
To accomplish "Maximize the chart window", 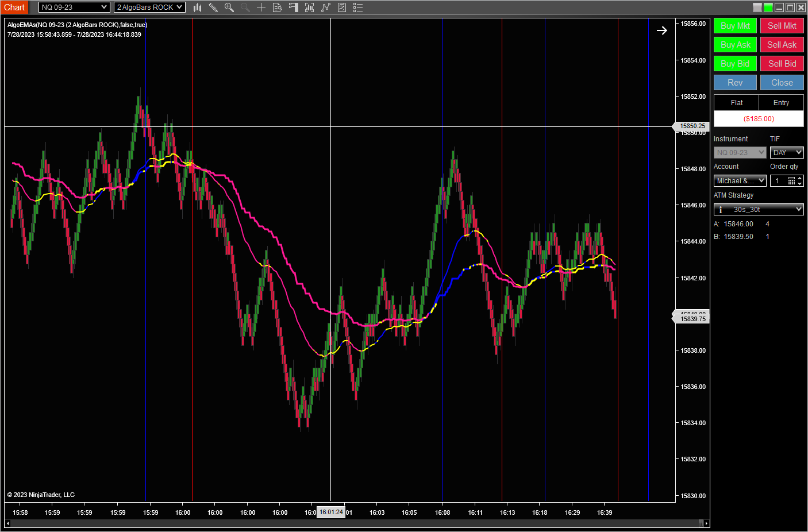I will click(x=790, y=7).
